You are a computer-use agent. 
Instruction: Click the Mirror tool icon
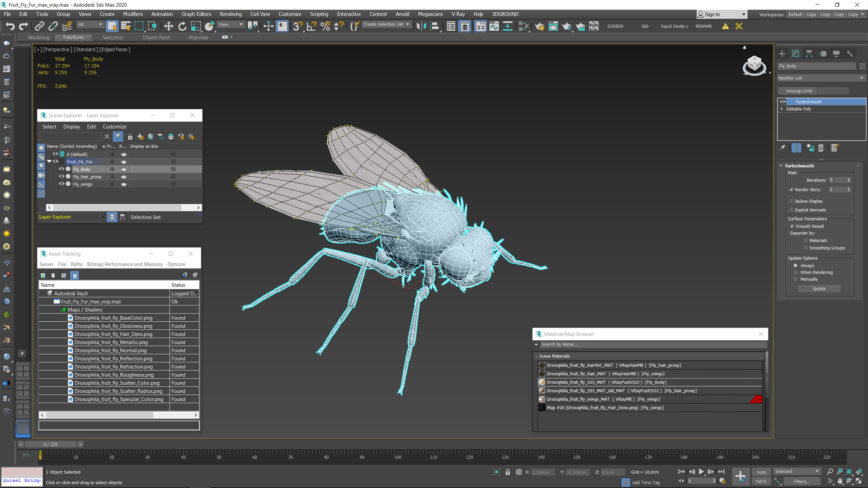421,26
